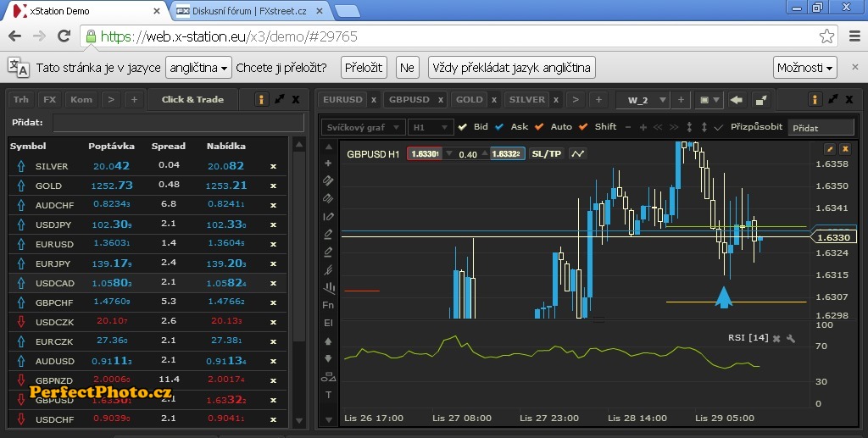868x438 pixels.
Task: Open the Svíčkový graf chart type dropdown
Action: click(x=363, y=127)
